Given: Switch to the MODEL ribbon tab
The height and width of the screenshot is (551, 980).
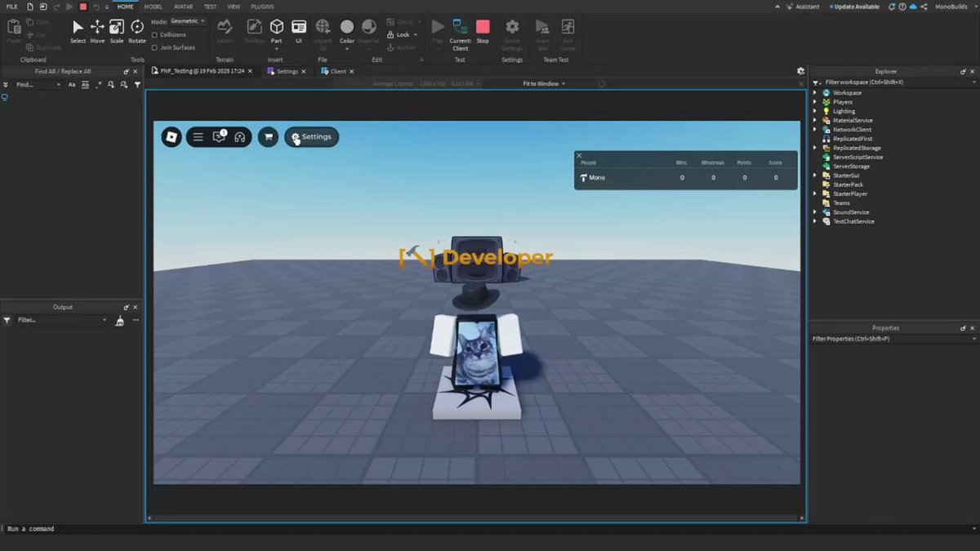Looking at the screenshot, I should click(154, 7).
